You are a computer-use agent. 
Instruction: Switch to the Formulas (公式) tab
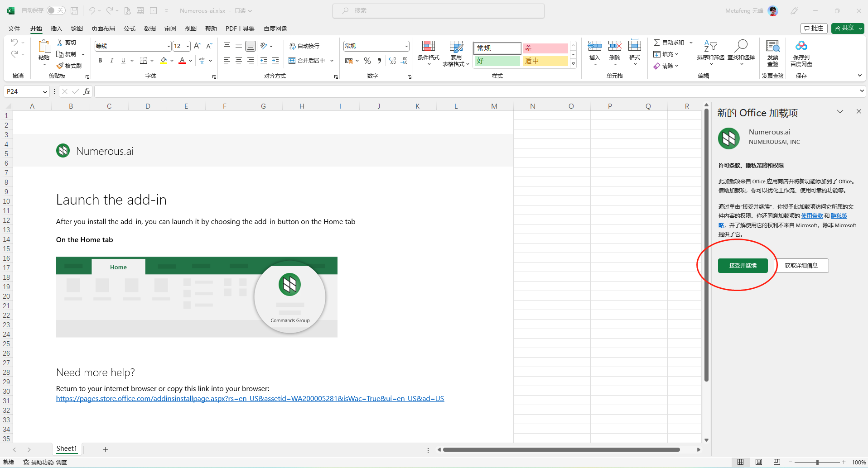pos(130,29)
